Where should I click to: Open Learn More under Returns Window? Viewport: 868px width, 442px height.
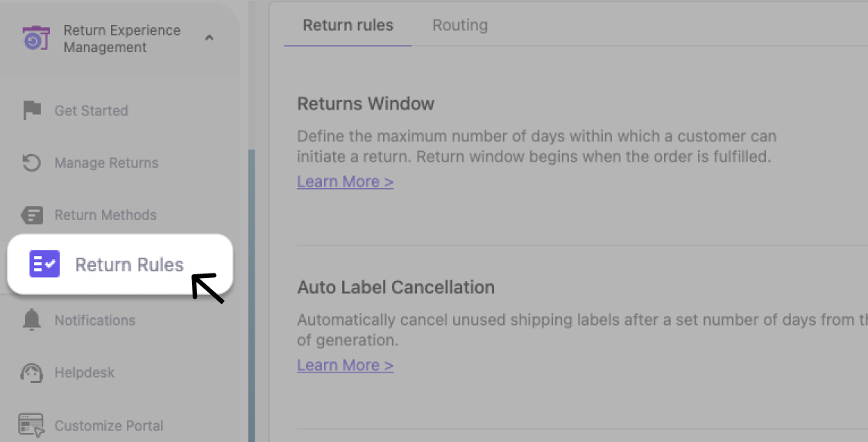click(345, 181)
